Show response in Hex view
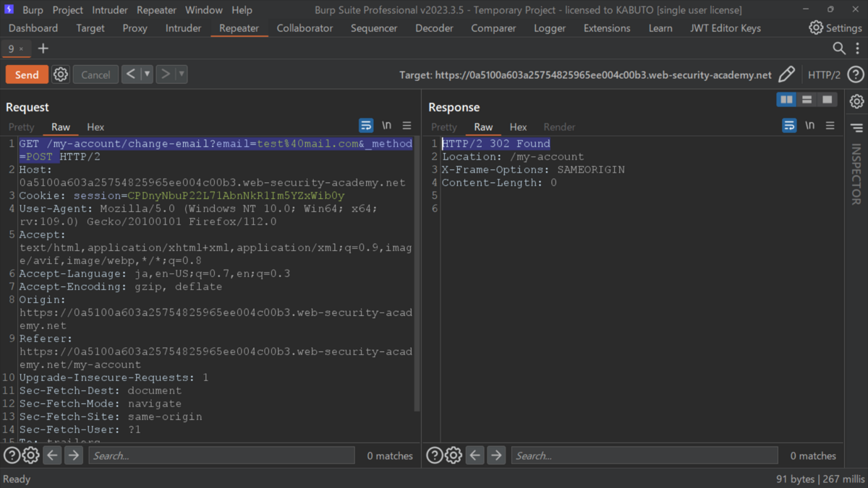This screenshot has height=488, width=868. click(518, 127)
